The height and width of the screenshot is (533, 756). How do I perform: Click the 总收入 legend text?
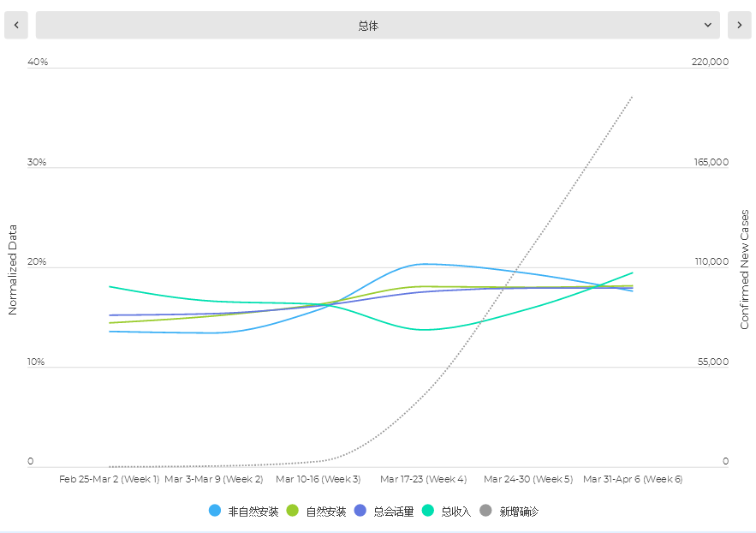[456, 512]
